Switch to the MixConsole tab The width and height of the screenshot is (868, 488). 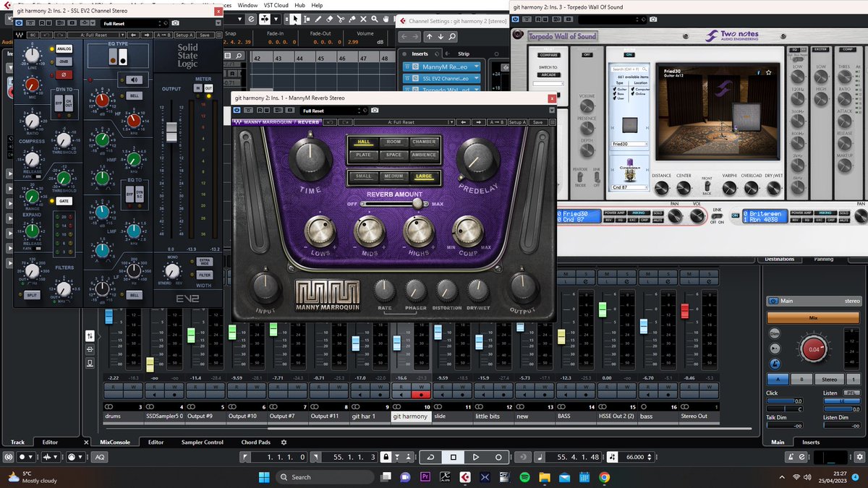(x=116, y=442)
